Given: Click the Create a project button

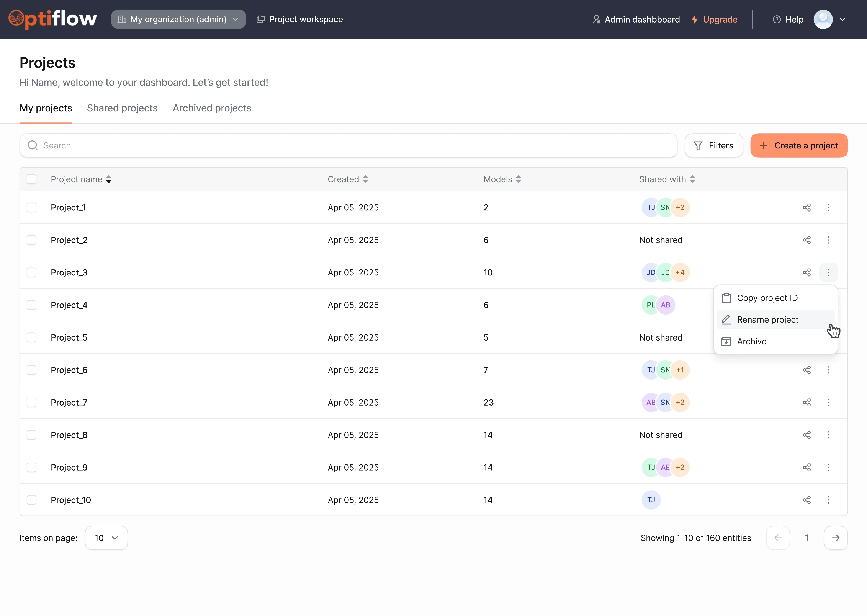Looking at the screenshot, I should point(799,146).
